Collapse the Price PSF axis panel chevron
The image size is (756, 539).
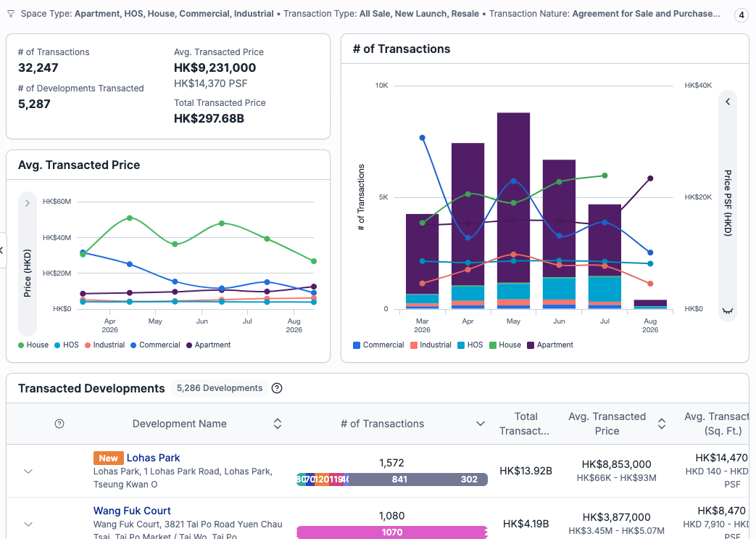pyautogui.click(x=728, y=102)
